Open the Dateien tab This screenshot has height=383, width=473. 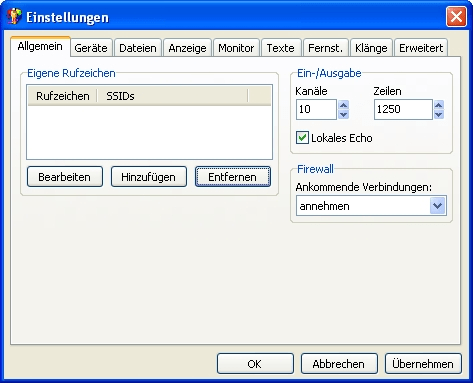138,48
